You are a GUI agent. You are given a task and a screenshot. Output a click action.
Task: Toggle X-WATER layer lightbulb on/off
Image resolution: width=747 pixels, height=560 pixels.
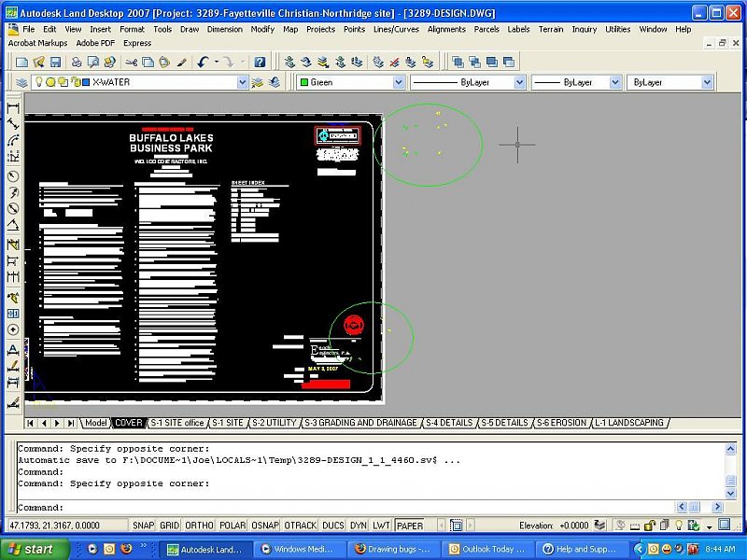coord(39,82)
